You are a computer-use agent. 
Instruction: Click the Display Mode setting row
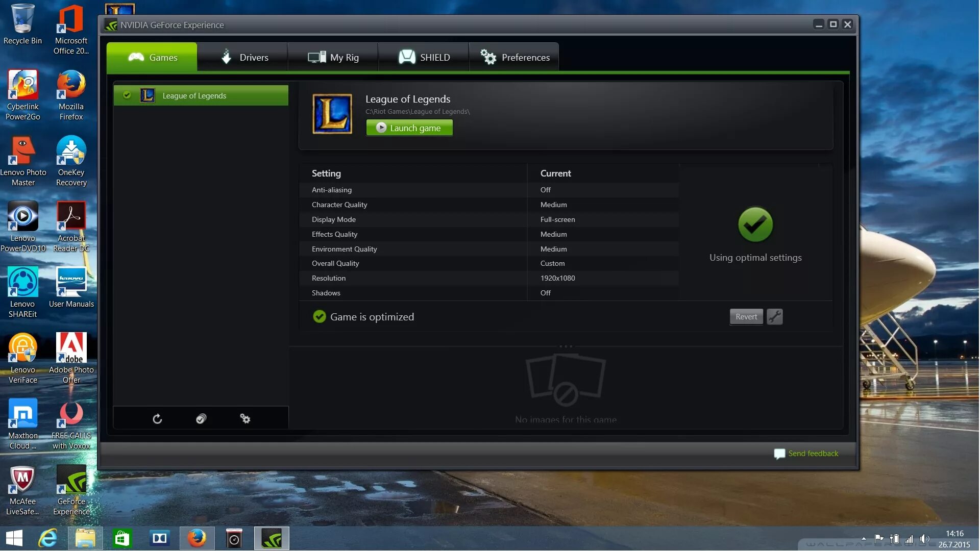(x=489, y=219)
